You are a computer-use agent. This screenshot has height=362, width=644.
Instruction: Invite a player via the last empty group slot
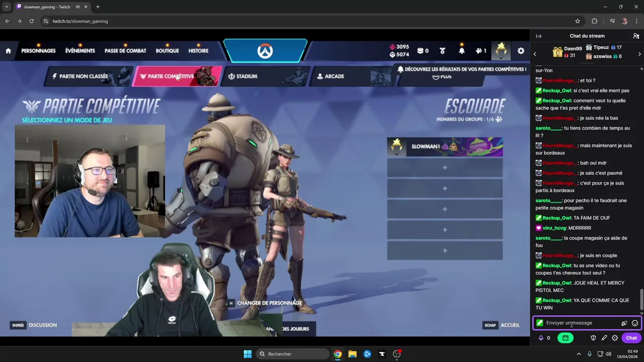tap(445, 250)
